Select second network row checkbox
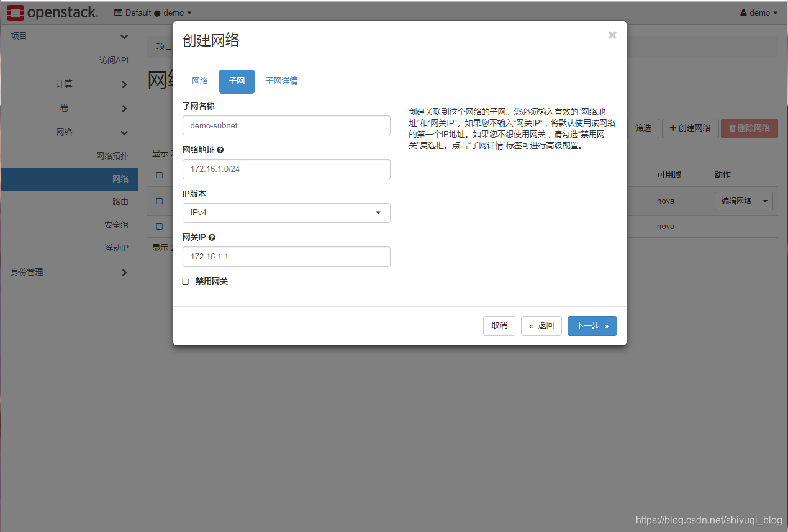 (x=160, y=227)
